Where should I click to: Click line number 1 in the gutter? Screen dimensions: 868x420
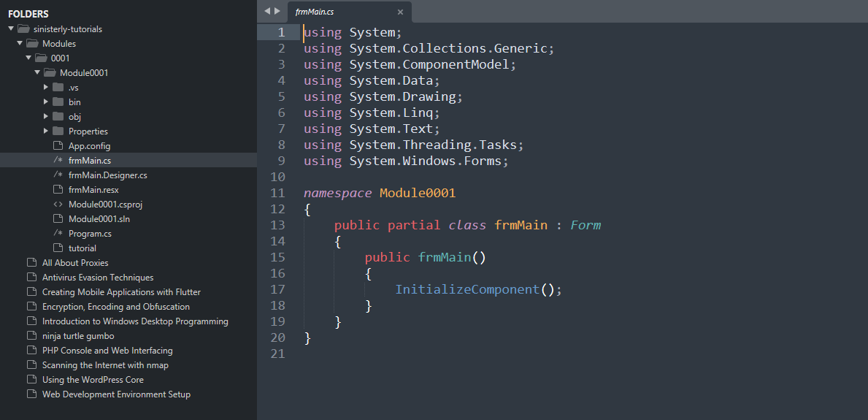coord(281,32)
